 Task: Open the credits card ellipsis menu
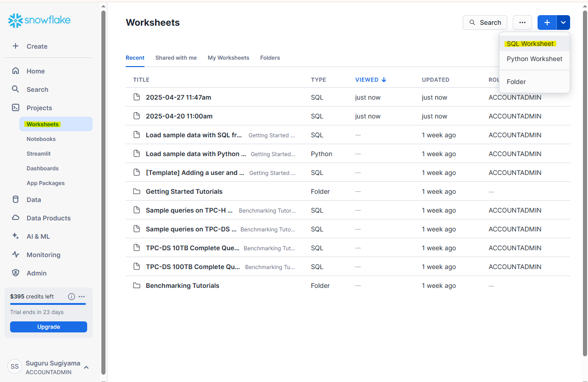(x=82, y=297)
